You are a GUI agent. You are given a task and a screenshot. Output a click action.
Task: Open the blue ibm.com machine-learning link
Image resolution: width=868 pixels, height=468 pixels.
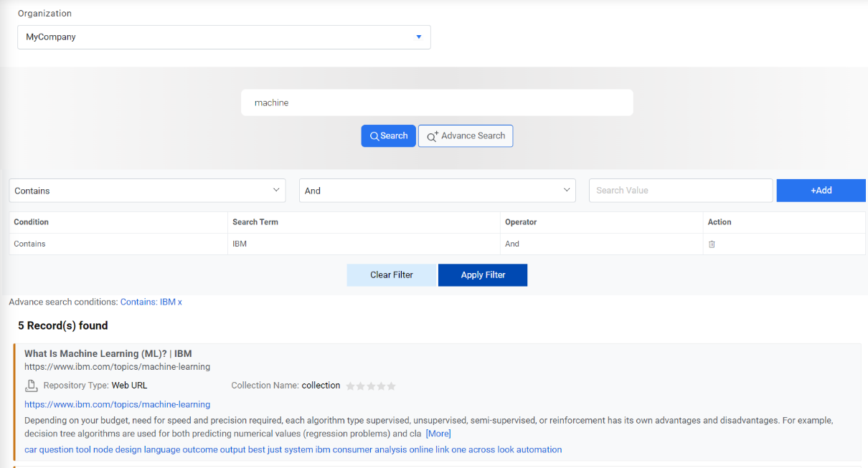point(117,405)
